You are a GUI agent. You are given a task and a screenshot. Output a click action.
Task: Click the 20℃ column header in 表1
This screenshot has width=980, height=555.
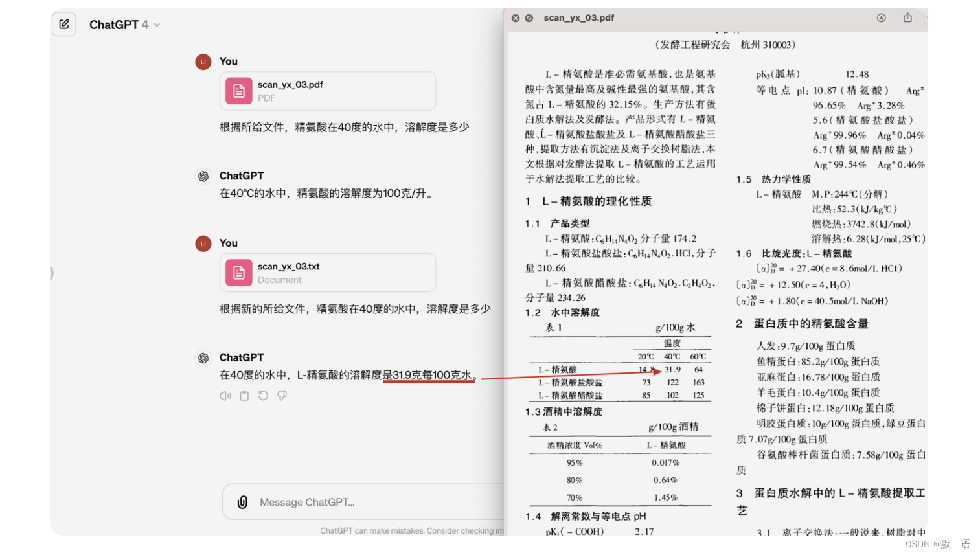click(x=646, y=357)
